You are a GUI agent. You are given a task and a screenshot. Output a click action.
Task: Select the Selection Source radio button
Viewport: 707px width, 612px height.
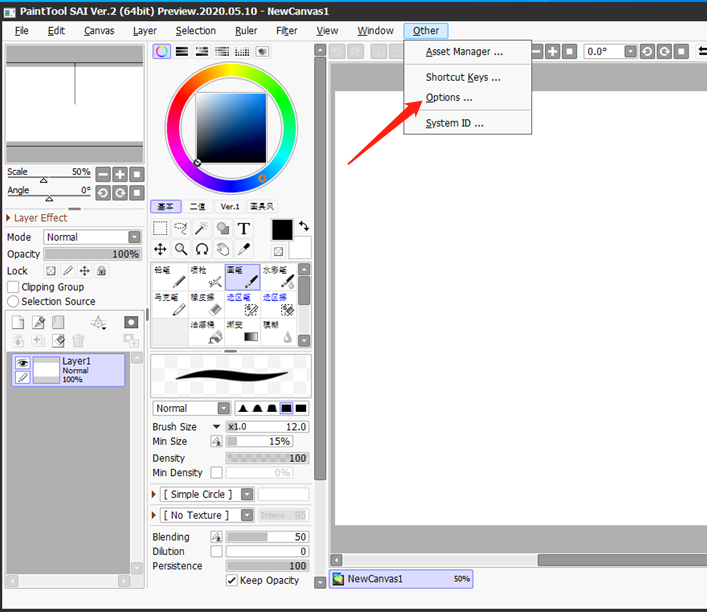point(13,301)
